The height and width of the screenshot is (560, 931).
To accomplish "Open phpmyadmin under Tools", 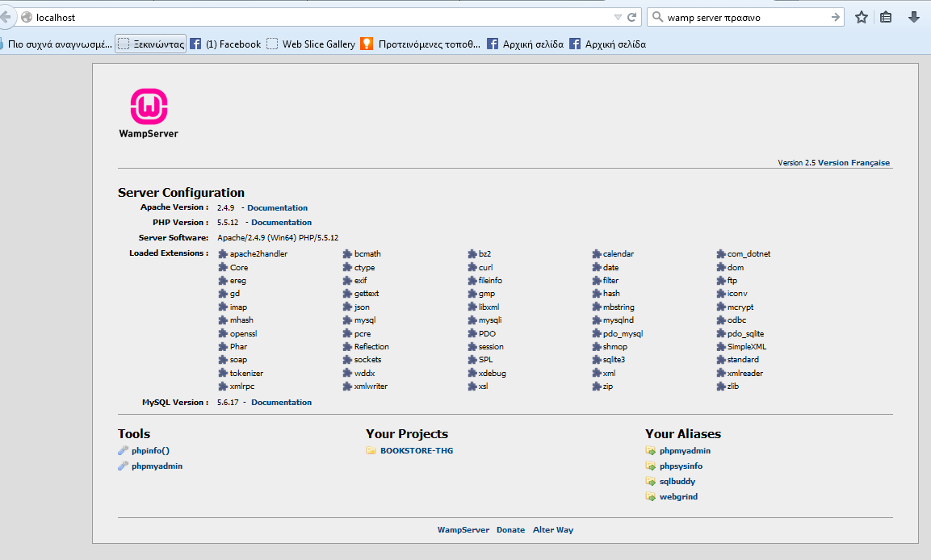I will coord(157,466).
